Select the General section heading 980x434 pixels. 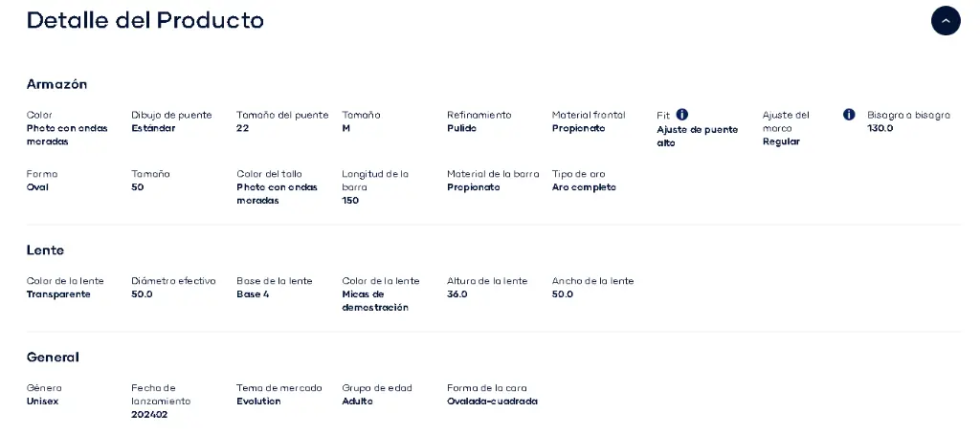(x=53, y=358)
